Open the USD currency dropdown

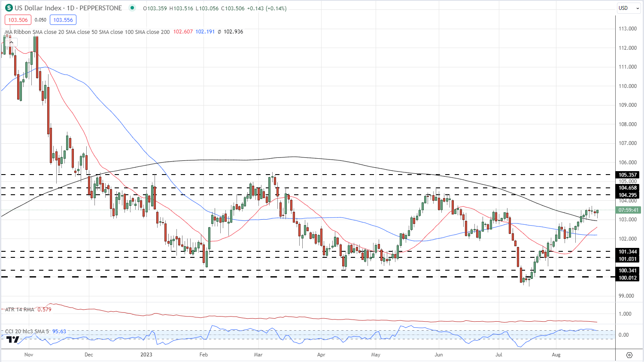pyautogui.click(x=629, y=8)
